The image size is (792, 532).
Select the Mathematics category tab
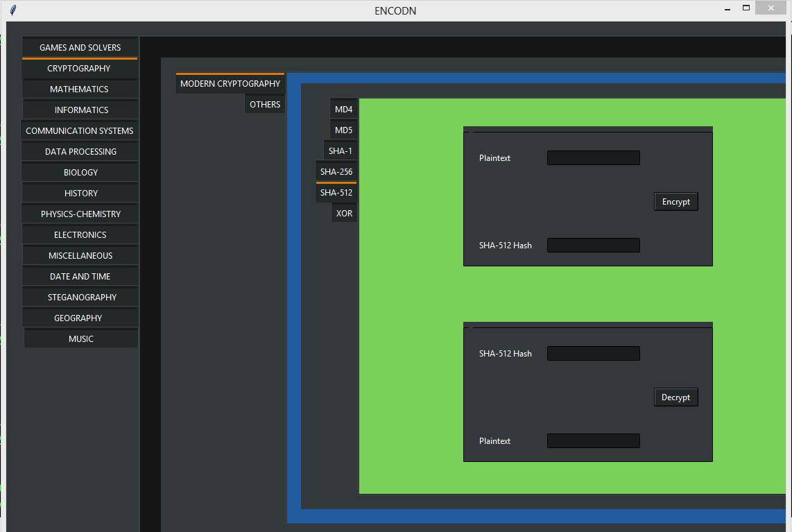[x=79, y=89]
